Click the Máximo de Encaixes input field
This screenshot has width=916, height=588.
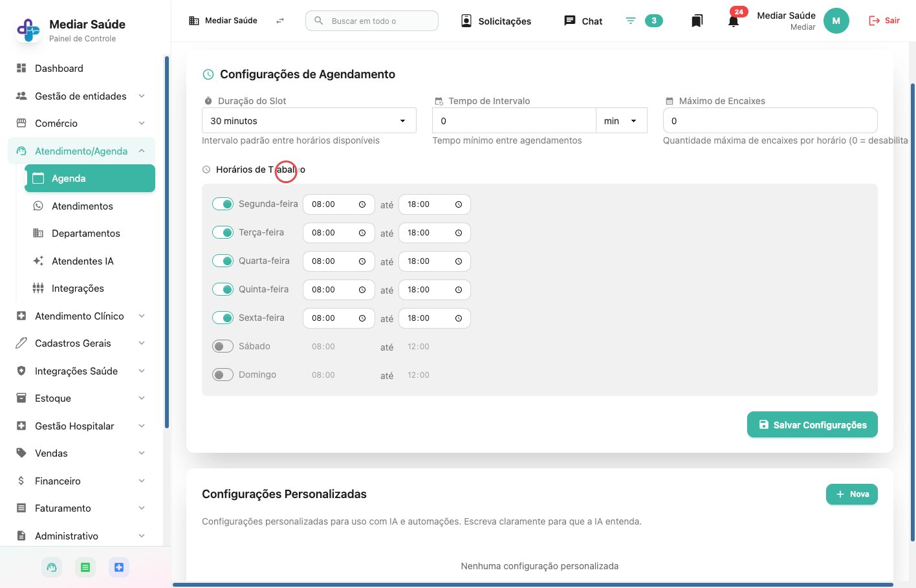770,121
